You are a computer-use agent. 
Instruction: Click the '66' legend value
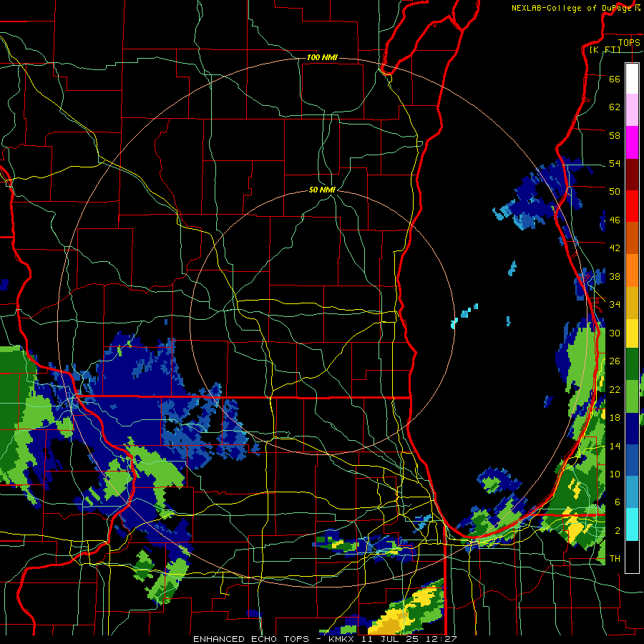[615, 79]
